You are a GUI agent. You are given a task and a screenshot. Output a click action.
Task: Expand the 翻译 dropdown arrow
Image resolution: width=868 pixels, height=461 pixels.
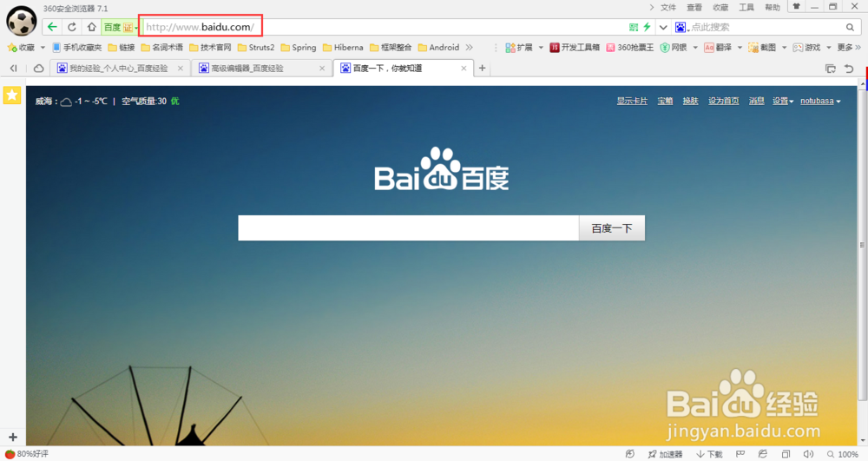[x=740, y=48]
